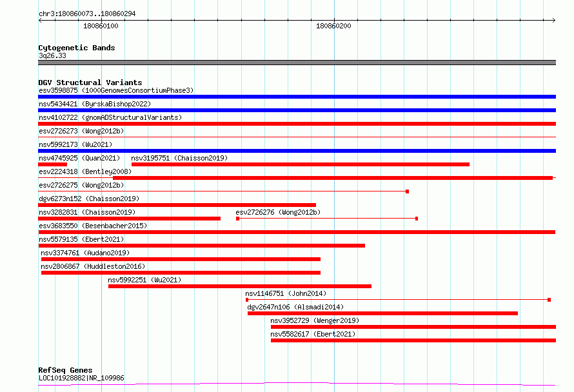Screen dimensions: 574x392
Task: Select the nsv3282831 (Chaisson2019) label
Action: pyautogui.click(x=87, y=212)
